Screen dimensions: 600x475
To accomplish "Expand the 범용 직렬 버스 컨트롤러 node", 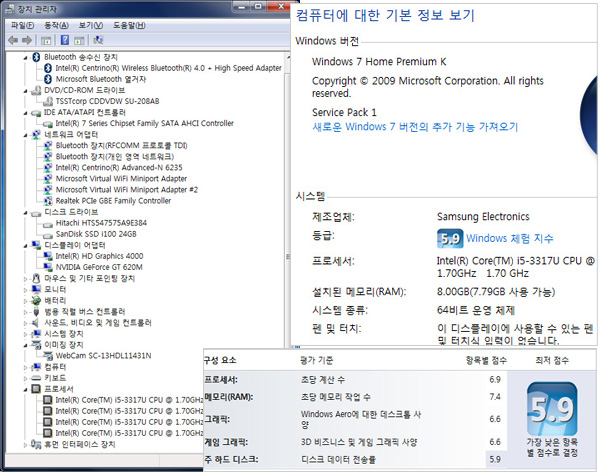I will click(x=26, y=312).
